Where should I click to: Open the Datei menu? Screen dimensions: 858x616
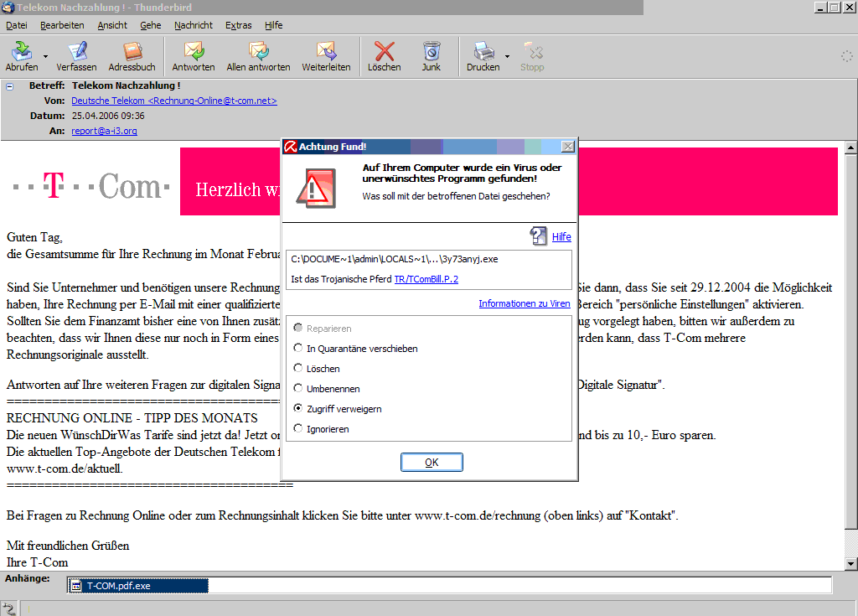click(17, 25)
